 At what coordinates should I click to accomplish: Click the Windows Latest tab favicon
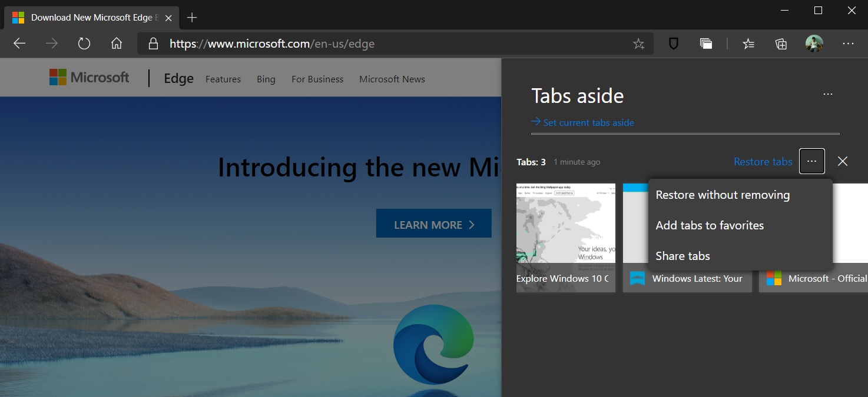pyautogui.click(x=637, y=278)
